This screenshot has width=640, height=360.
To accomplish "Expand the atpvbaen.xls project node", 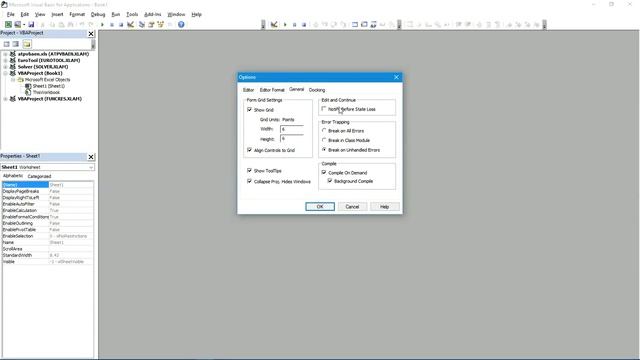I will pos(5,54).
